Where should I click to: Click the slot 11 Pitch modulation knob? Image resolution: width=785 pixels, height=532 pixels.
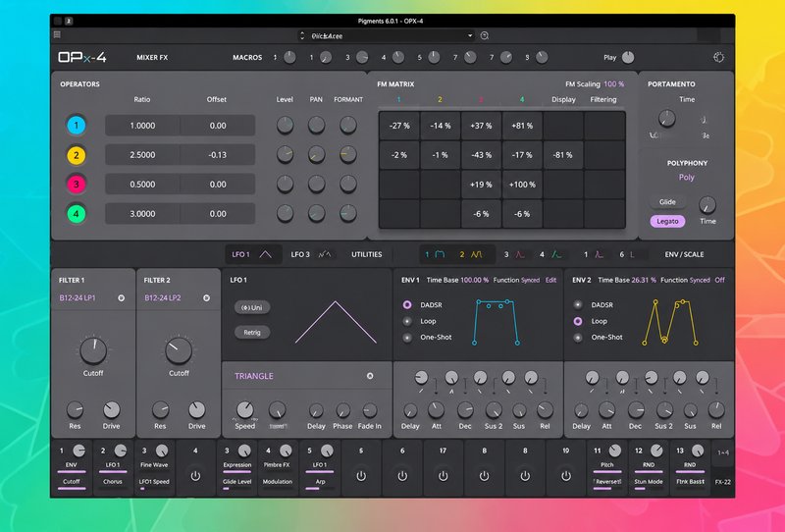[x=615, y=451]
